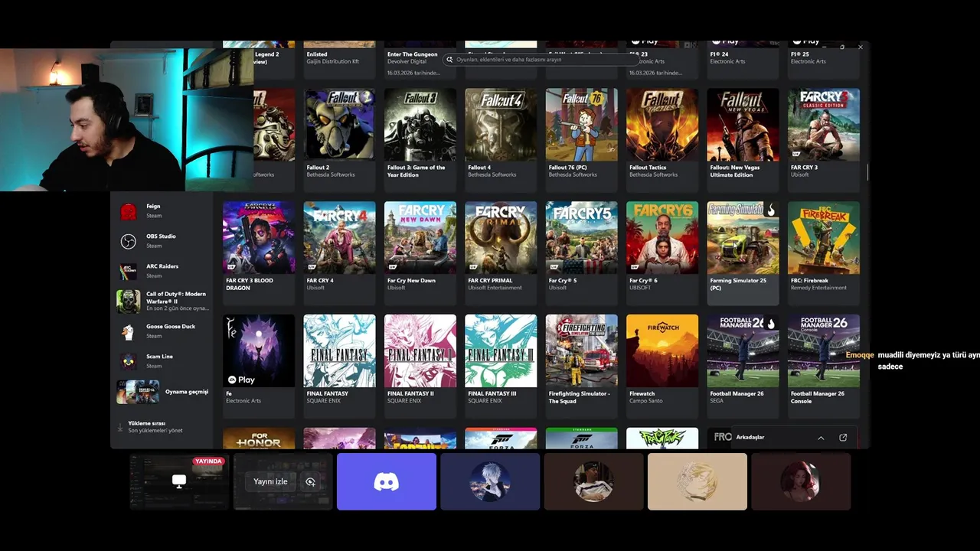This screenshot has width=980, height=551.
Task: Click Remedy Entertainment publisher text
Action: coord(819,288)
